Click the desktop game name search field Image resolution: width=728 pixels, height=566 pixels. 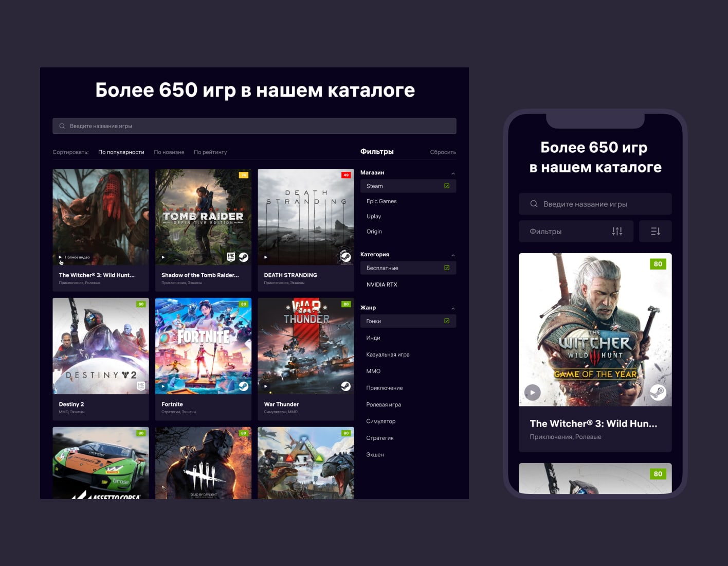[x=254, y=126]
